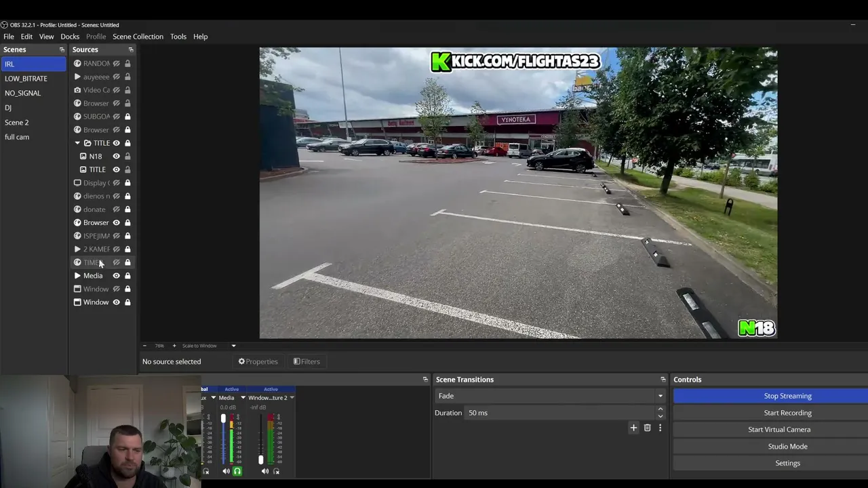
Task: Select the full cam scene
Action: (33, 137)
